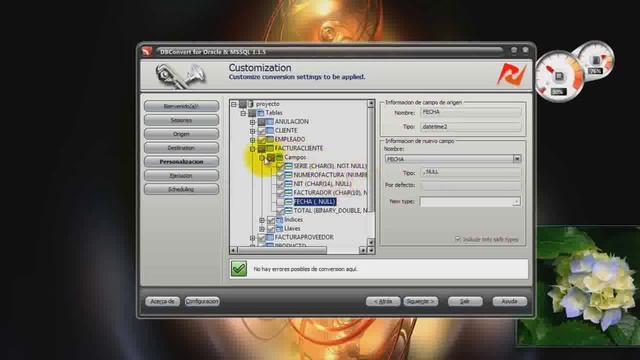This screenshot has height=360, width=640.
Task: Click the small memory gauge desktop gadget
Action: 596,59
